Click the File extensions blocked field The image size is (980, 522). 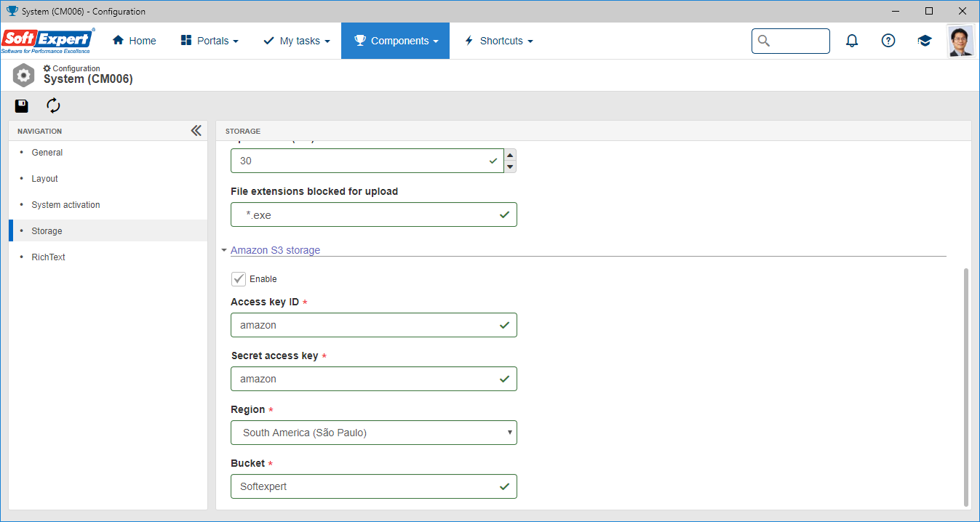tap(374, 214)
